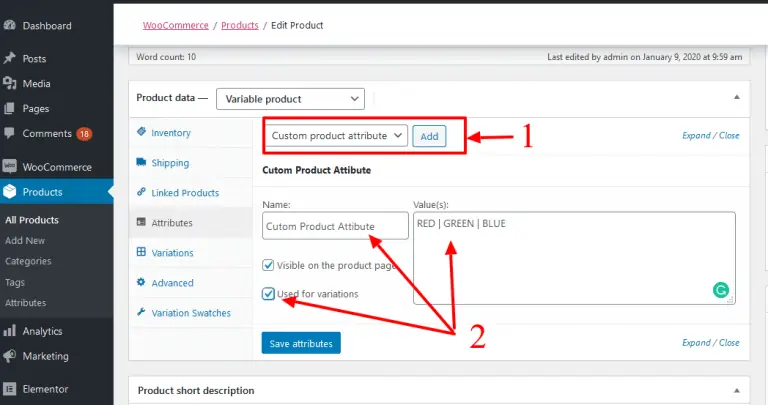
Task: Click the Shipping truck icon
Action: (142, 162)
